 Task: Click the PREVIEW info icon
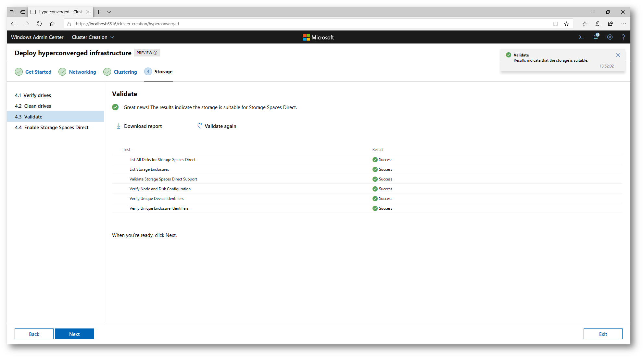coord(156,53)
